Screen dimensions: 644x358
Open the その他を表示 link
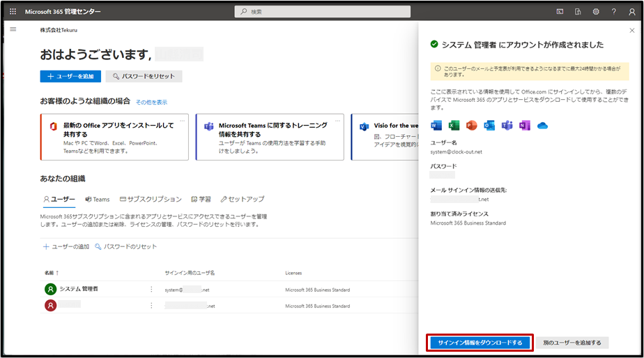(x=151, y=103)
